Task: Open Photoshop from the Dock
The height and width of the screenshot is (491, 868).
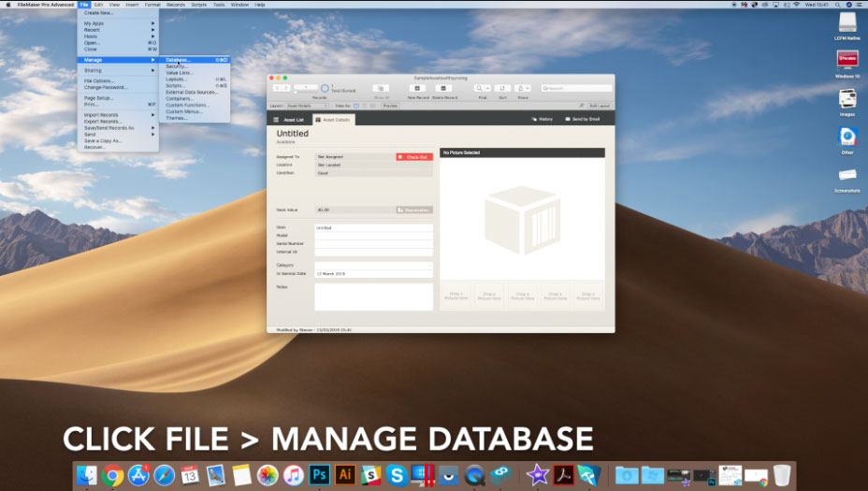Action: 319,475
